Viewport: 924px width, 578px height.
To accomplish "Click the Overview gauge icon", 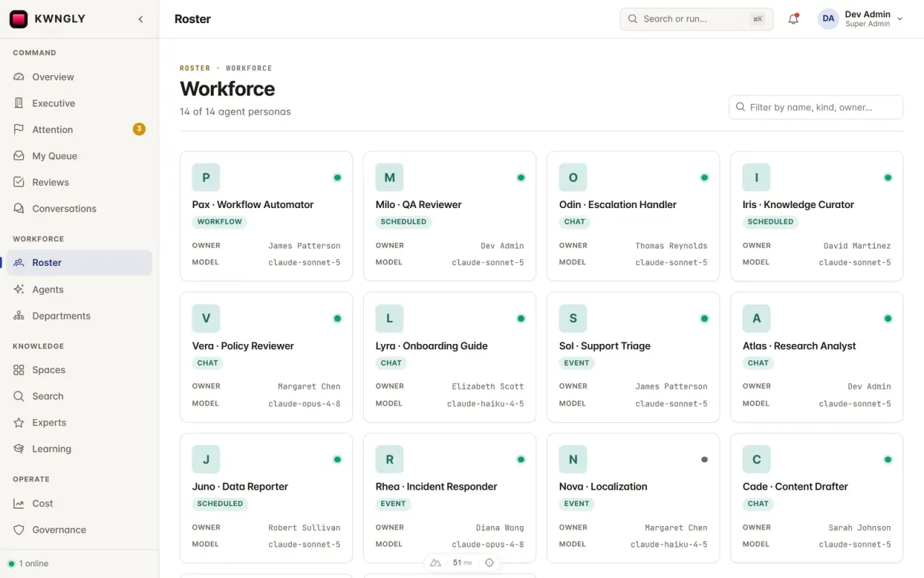I will (x=19, y=77).
